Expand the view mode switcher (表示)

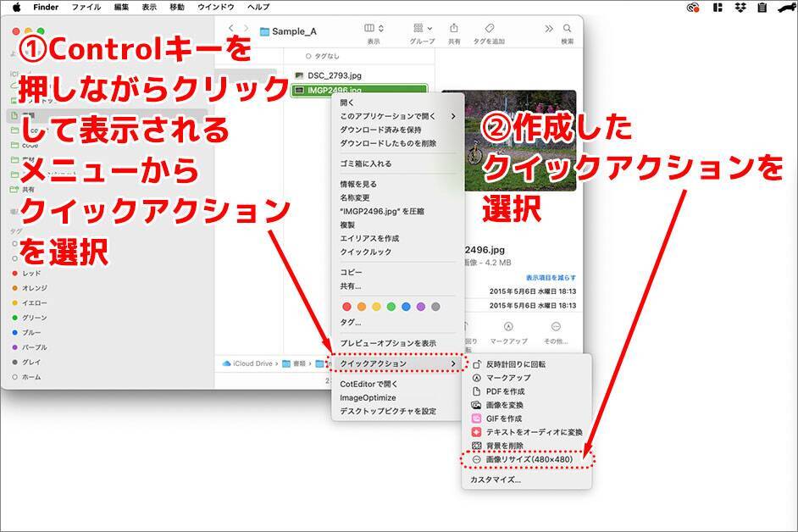click(374, 30)
